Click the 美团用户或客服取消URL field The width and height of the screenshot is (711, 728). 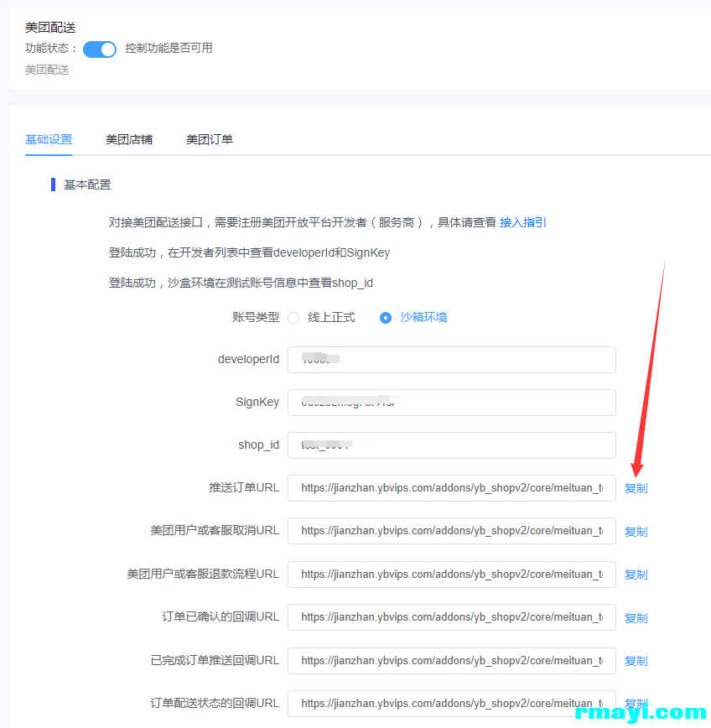pos(452,531)
